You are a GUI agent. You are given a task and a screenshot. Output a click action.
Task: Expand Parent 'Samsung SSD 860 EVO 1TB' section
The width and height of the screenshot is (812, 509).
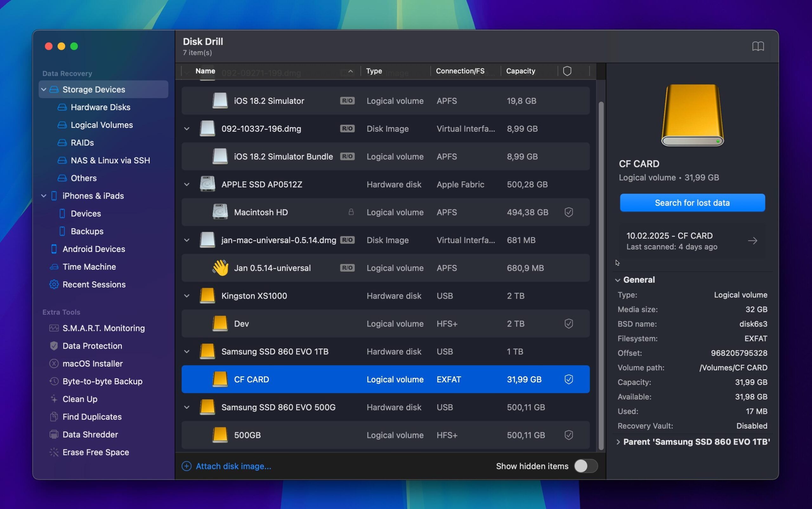(618, 442)
